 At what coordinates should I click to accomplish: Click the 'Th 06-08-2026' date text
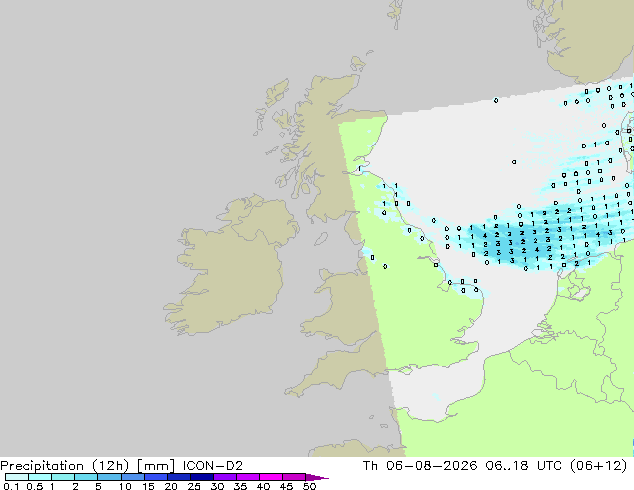pyautogui.click(x=420, y=466)
